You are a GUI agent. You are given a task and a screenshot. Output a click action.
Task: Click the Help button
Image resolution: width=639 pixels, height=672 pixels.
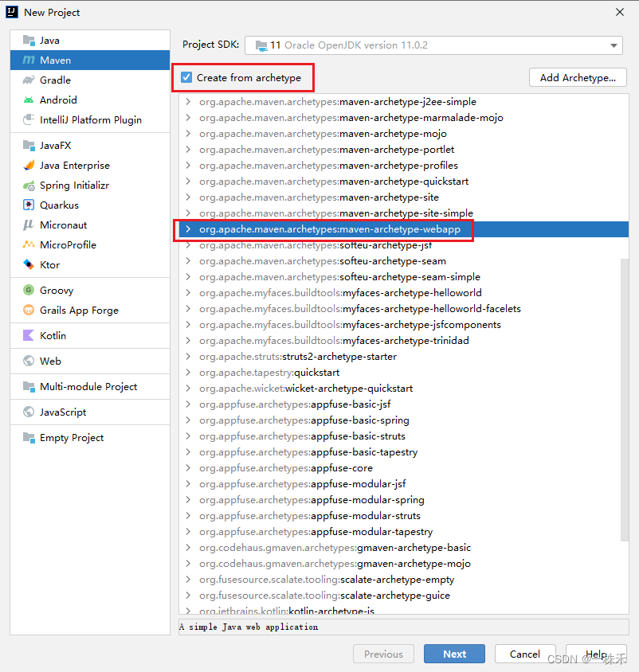point(596,654)
